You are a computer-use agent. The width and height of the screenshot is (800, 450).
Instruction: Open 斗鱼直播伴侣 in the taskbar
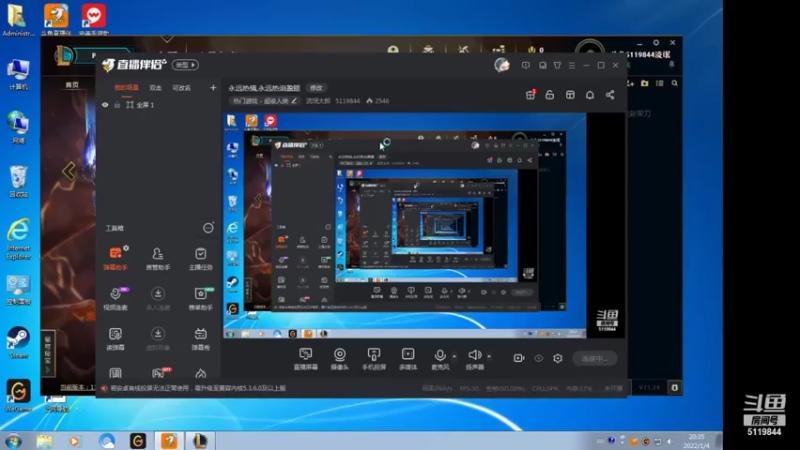pos(169,441)
